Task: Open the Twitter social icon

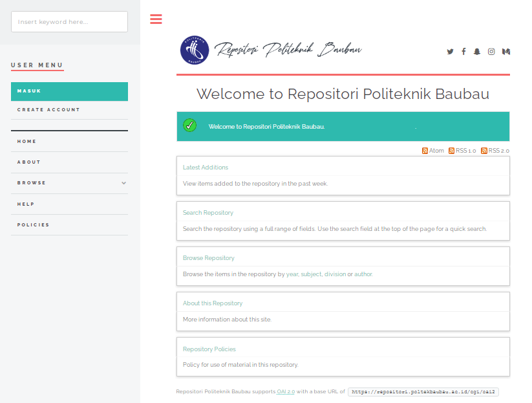Action: [x=451, y=52]
